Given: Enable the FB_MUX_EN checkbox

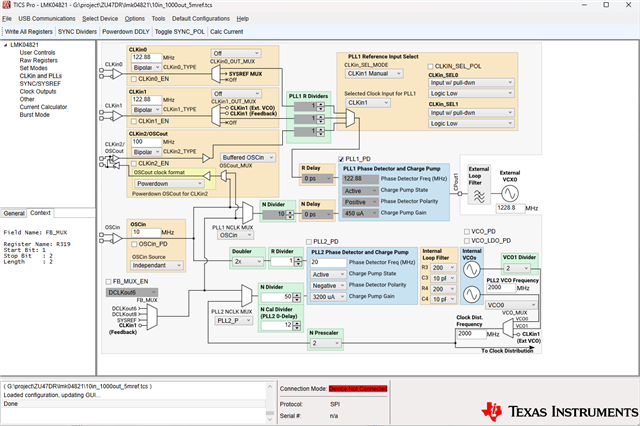Looking at the screenshot, I should 108,282.
